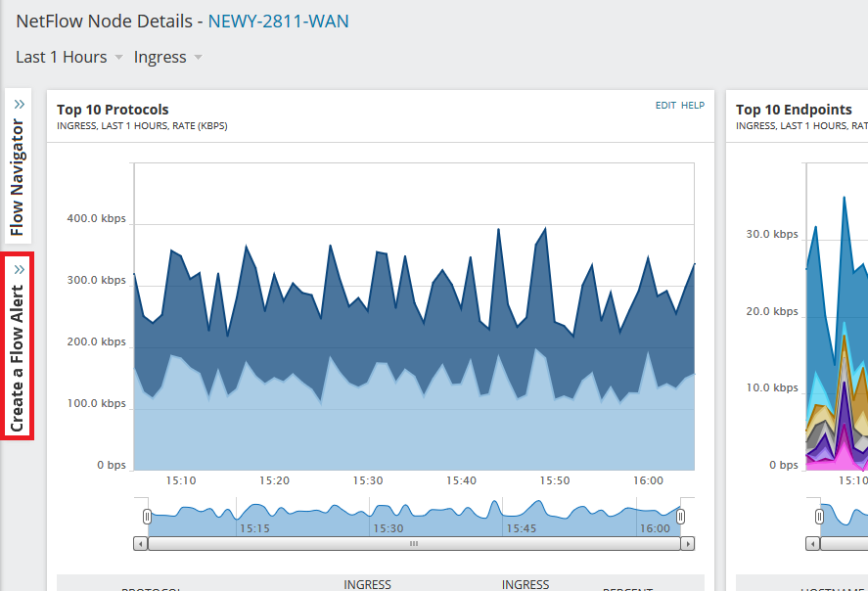The image size is (868, 591).
Task: Click the arrow next to Ingress
Action: click(199, 58)
